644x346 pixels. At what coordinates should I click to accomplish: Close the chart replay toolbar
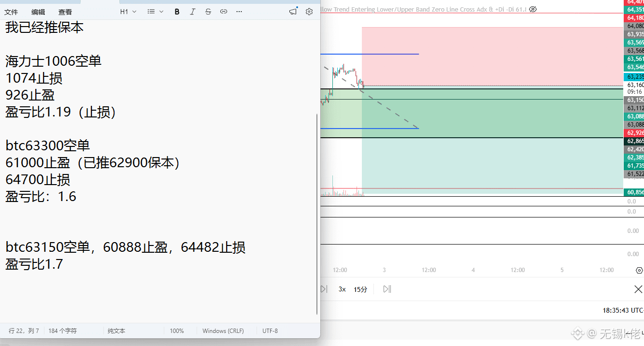pos(638,289)
